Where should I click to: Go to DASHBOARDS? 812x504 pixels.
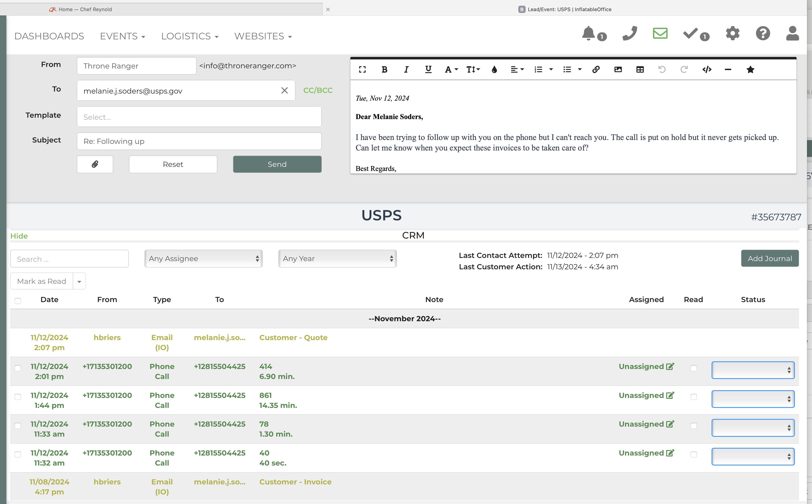[x=49, y=36]
